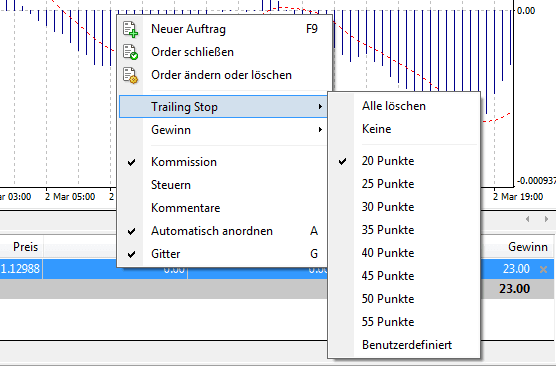The width and height of the screenshot is (556, 366).
Task: Choose Benutzerdefiniert trailing stop
Action: tap(404, 345)
